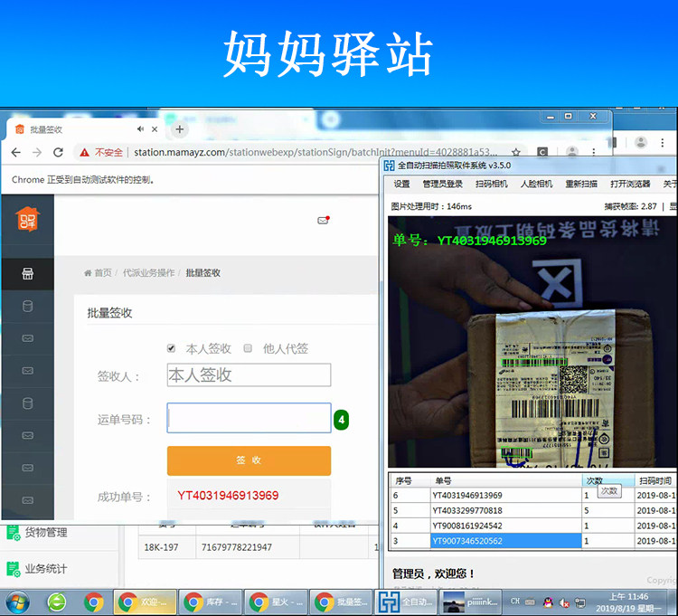
Task: Click the 扫码时间 column header
Action: [655, 480]
